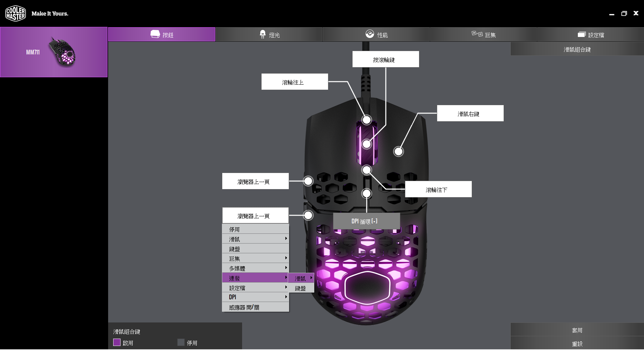This screenshot has height=350, width=644.
Task: Open the 設定檔 profiles tab
Action: click(x=591, y=35)
